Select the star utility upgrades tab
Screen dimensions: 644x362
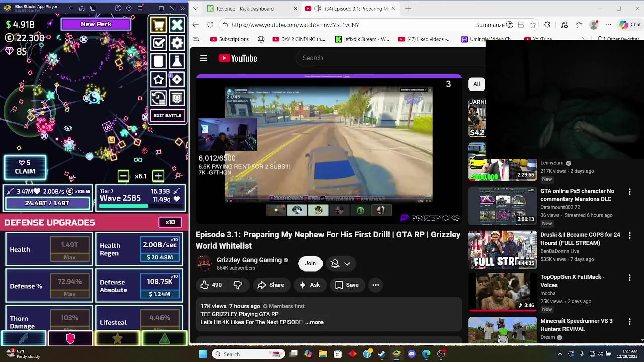117,339
